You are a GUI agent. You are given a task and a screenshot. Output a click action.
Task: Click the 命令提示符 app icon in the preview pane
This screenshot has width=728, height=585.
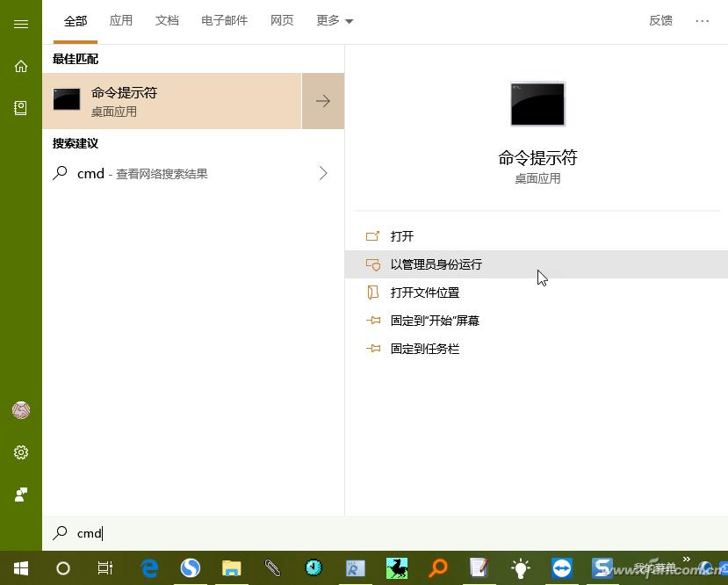537,103
